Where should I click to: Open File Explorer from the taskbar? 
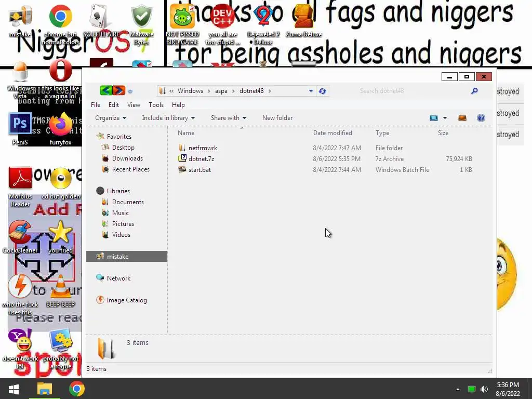tap(45, 389)
